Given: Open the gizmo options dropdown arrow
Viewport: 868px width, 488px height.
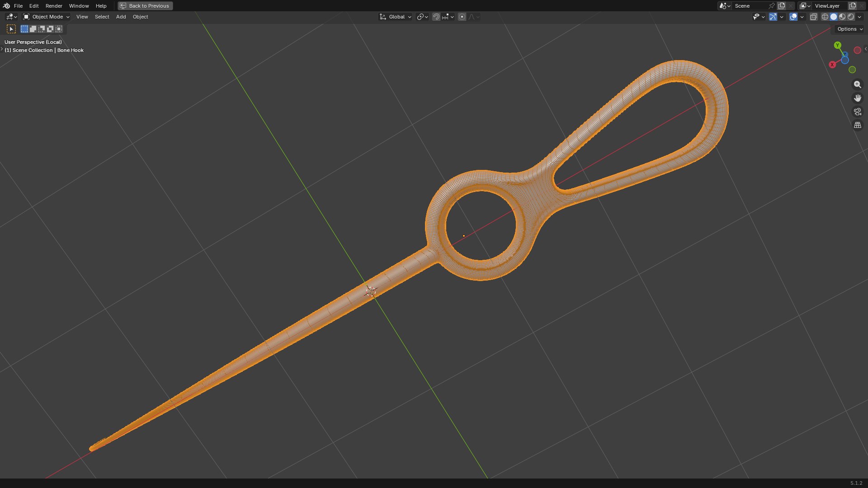Looking at the screenshot, I should click(782, 17).
